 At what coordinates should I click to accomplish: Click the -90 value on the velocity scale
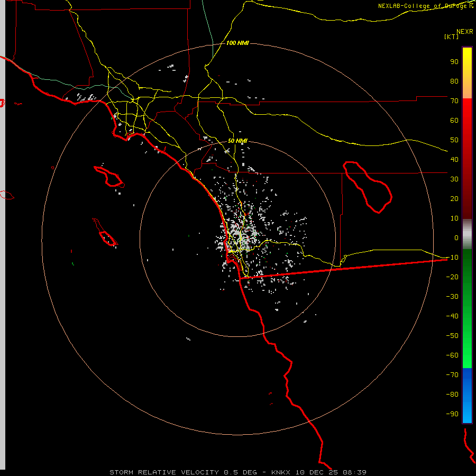(452, 414)
